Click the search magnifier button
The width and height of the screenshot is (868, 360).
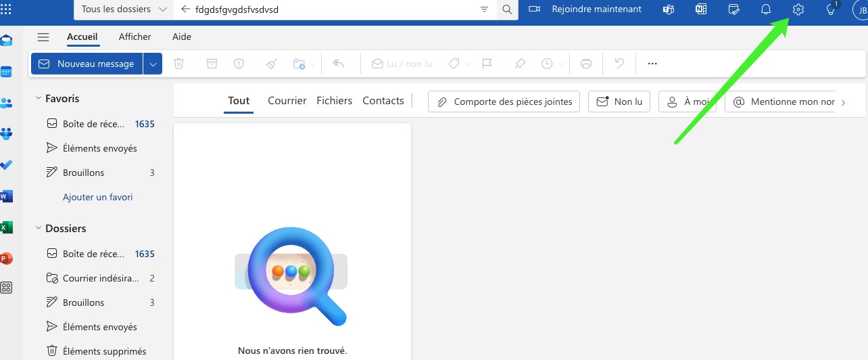507,9
